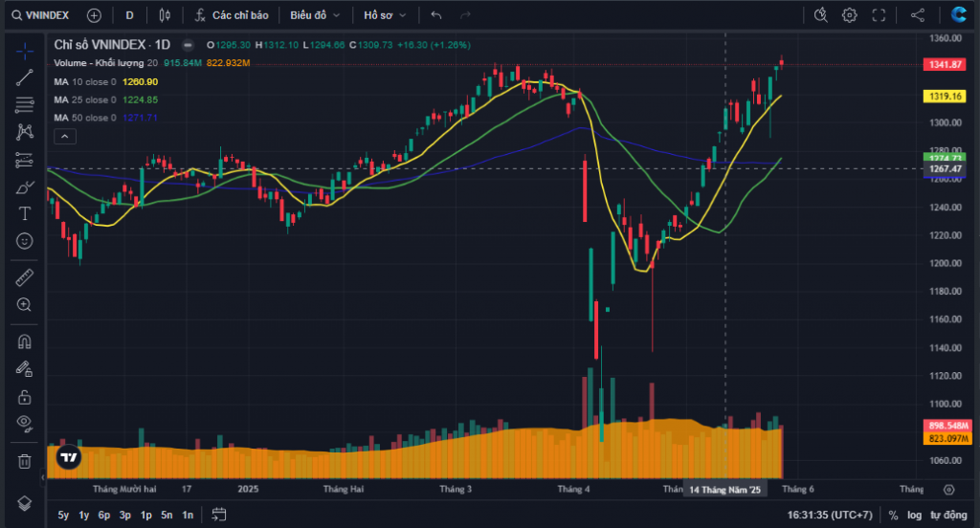
Task: Click the yellow 1319.16 MA price label
Action: tap(945, 97)
